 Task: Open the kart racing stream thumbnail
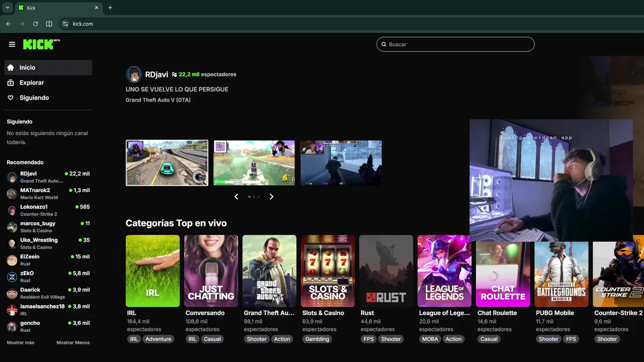[x=254, y=163]
